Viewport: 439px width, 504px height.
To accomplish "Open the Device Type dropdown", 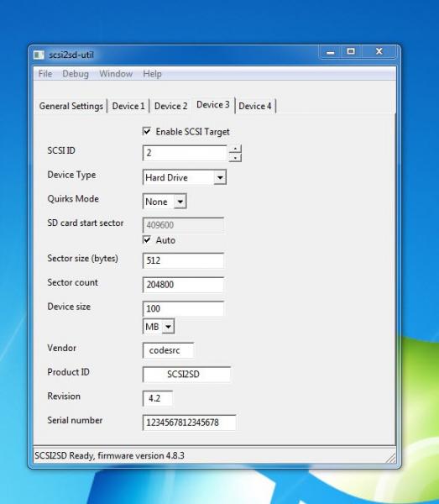I will click(x=185, y=177).
